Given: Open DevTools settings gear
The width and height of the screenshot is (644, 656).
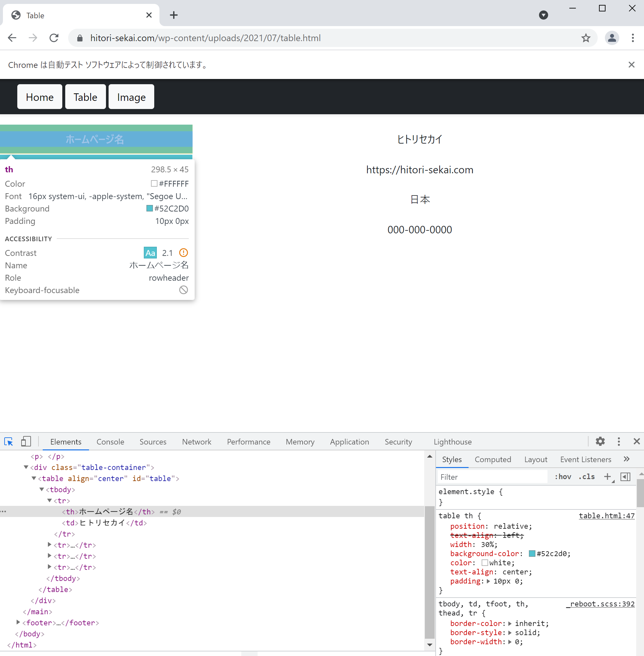Looking at the screenshot, I should point(600,441).
